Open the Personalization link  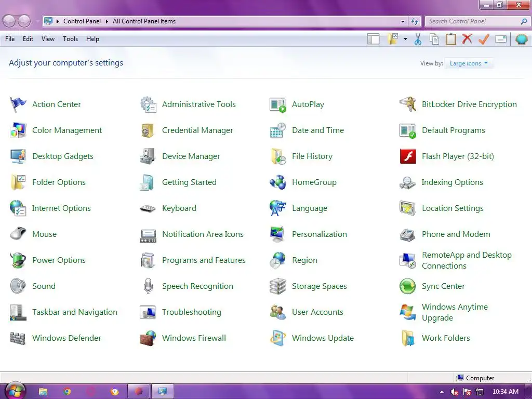320,234
